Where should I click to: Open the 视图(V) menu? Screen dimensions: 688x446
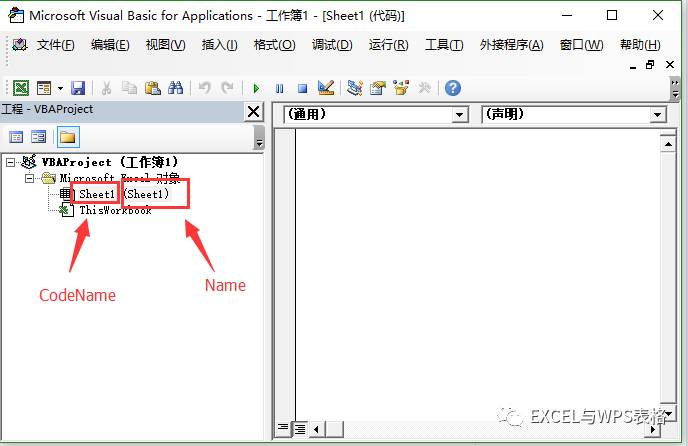click(165, 45)
